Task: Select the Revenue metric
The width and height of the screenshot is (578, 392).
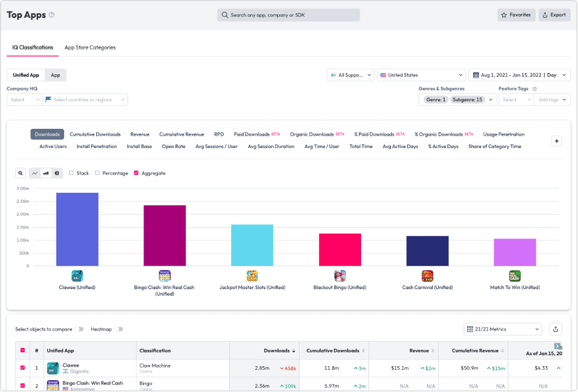Action: [140, 134]
